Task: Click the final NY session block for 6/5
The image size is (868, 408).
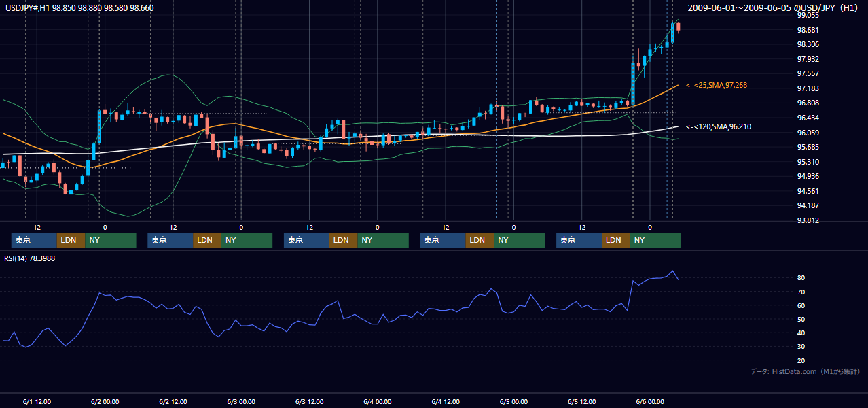Action: 655,240
